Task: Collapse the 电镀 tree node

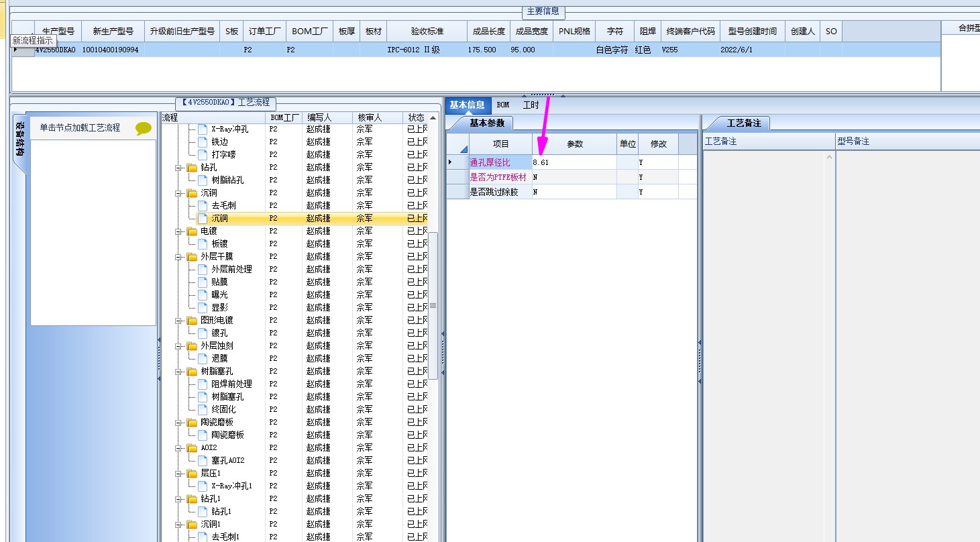Action: [x=179, y=231]
